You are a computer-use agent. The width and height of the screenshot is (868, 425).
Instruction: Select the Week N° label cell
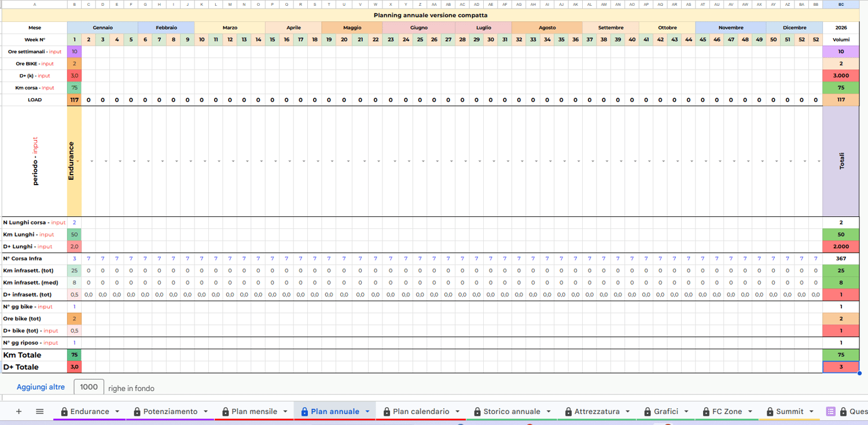coord(35,40)
